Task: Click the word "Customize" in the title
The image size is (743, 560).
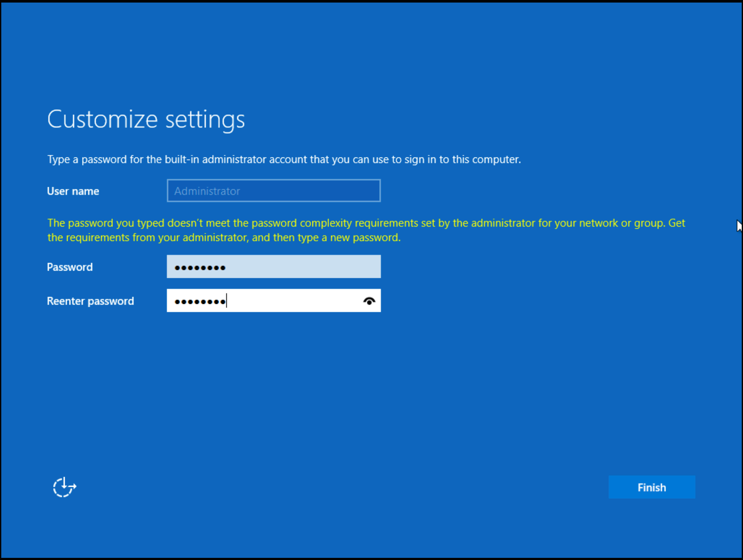Action: pos(103,119)
